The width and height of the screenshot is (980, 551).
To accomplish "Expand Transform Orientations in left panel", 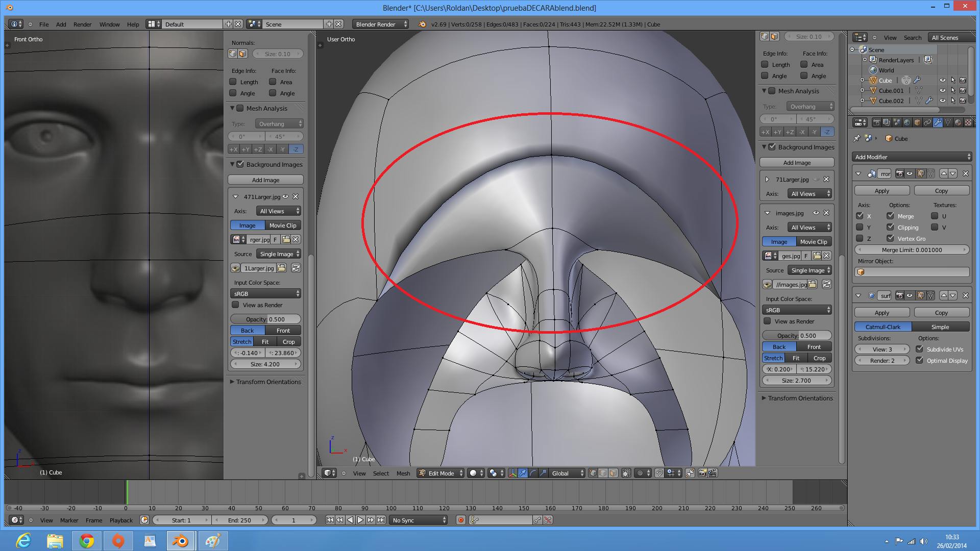I will (265, 382).
